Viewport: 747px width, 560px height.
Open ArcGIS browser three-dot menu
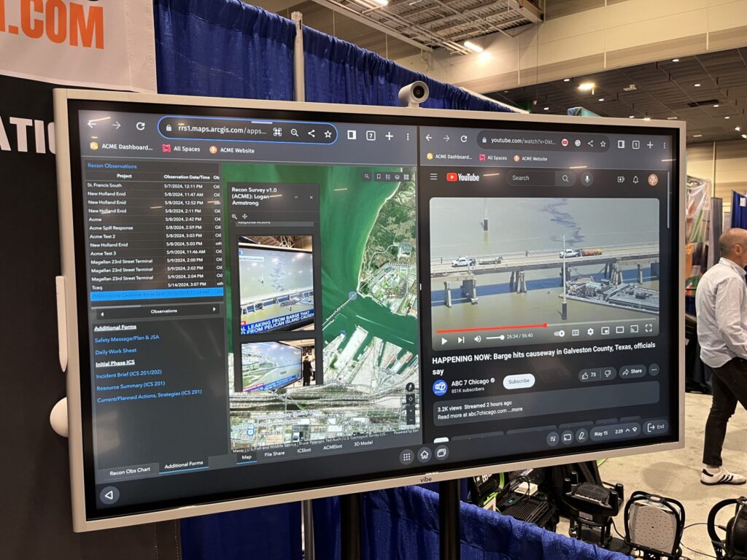(408, 137)
